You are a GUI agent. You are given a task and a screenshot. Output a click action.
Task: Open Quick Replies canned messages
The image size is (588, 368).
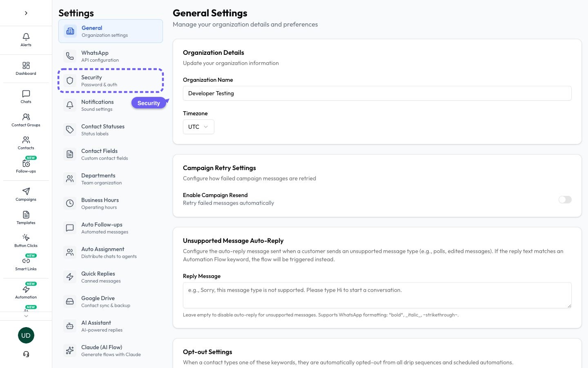pyautogui.click(x=111, y=277)
